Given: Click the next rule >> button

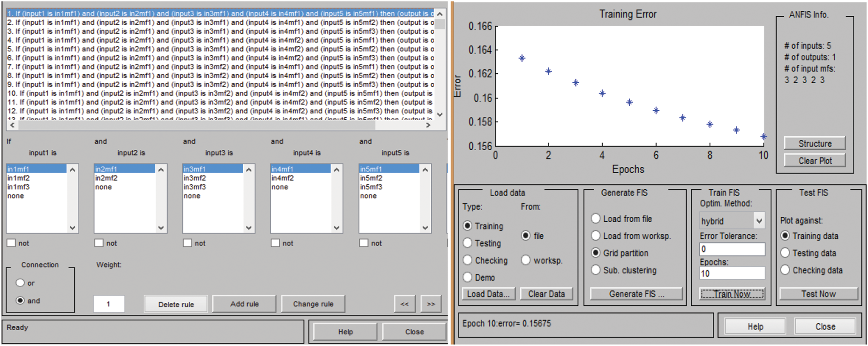Looking at the screenshot, I should coord(431,304).
